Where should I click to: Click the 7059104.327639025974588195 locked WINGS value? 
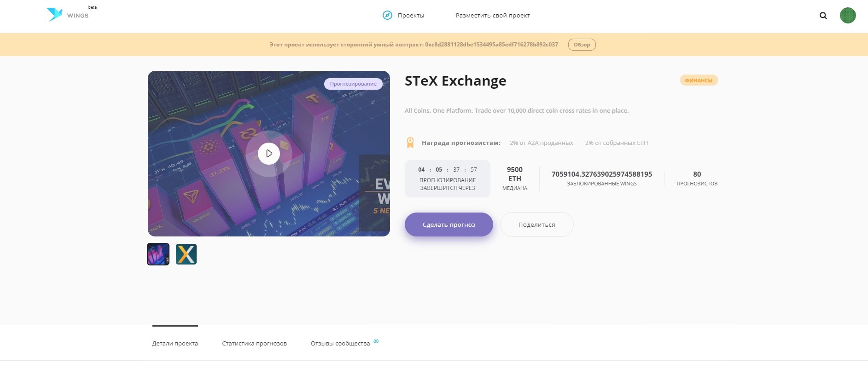602,174
